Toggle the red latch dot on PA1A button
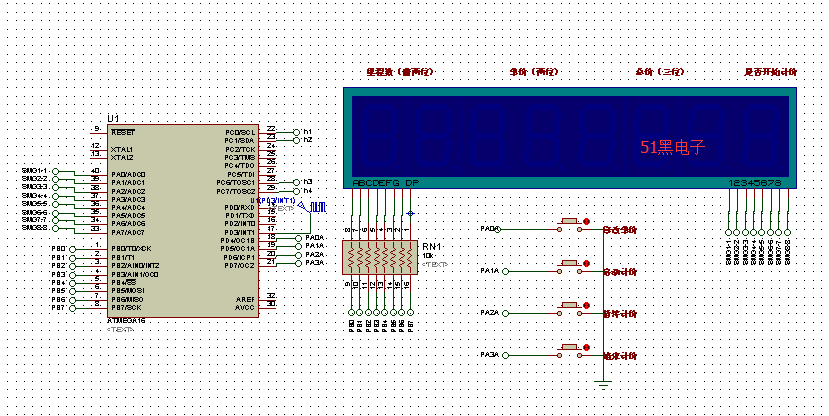Screen dimensions: 829x416 tap(586, 263)
